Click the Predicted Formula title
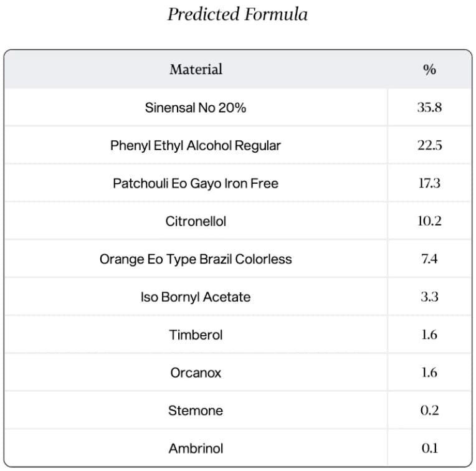This screenshot has height=471, width=476. pos(237,14)
